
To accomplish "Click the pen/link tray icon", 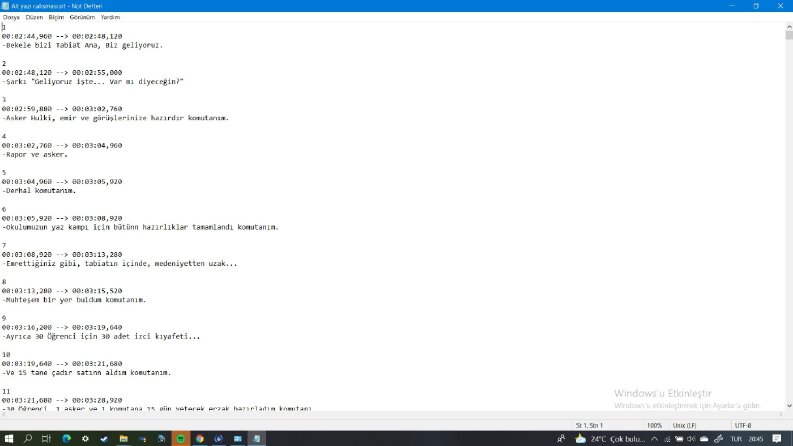I will 718,439.
